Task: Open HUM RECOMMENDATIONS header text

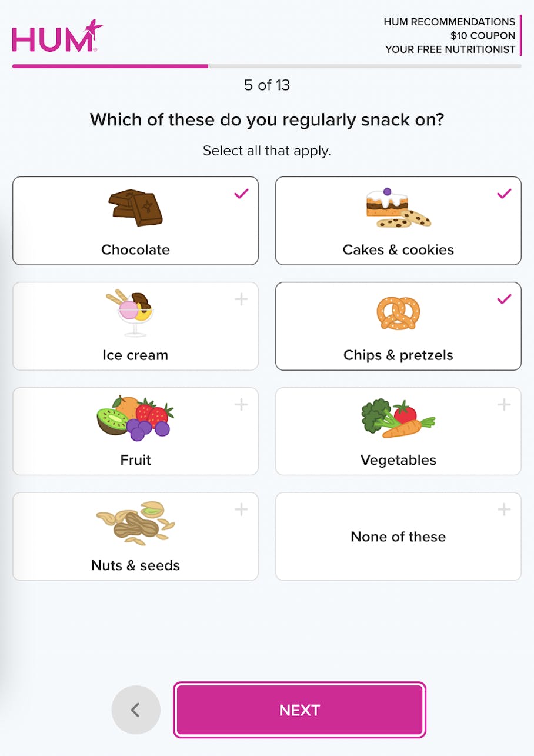Action: (x=449, y=22)
